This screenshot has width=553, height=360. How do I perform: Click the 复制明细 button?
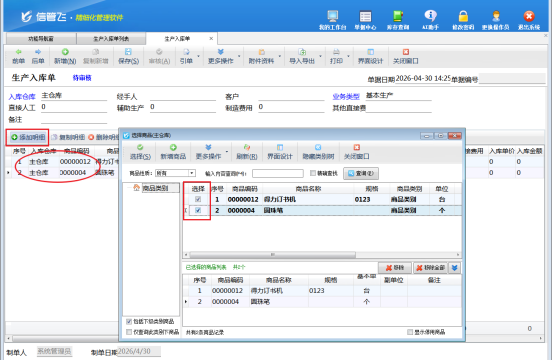pos(68,137)
